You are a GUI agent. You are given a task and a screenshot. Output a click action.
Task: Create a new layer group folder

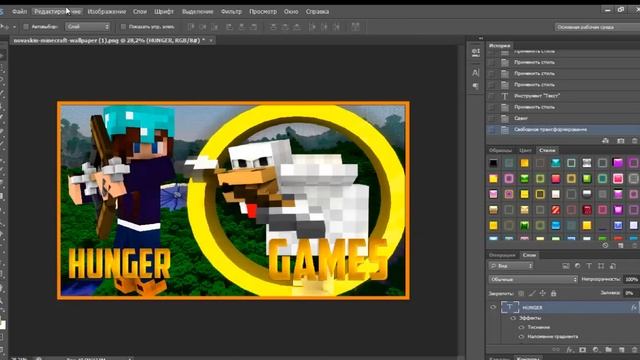609,350
